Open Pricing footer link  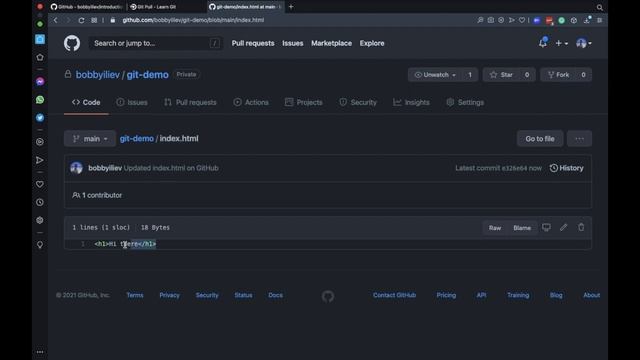pyautogui.click(x=446, y=295)
